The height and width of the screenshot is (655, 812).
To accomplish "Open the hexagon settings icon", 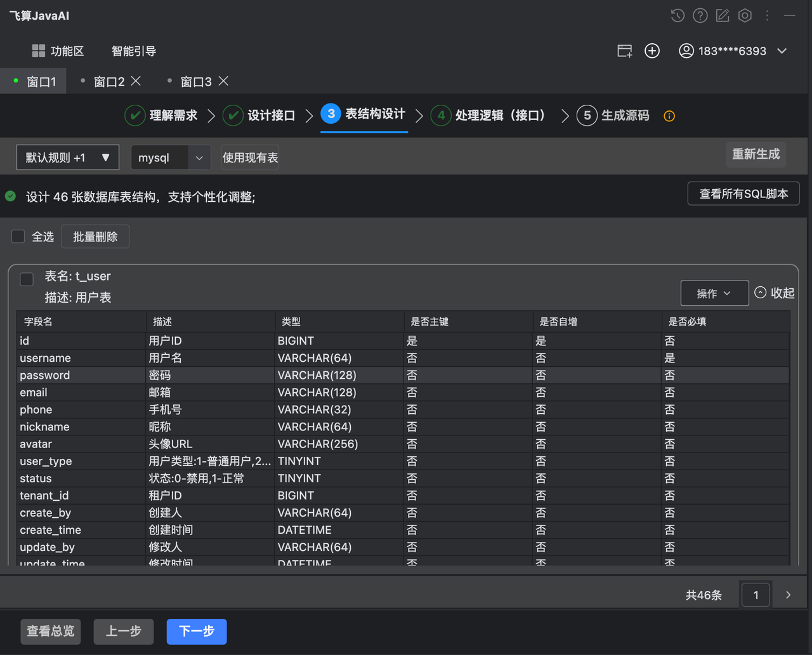I will point(745,16).
